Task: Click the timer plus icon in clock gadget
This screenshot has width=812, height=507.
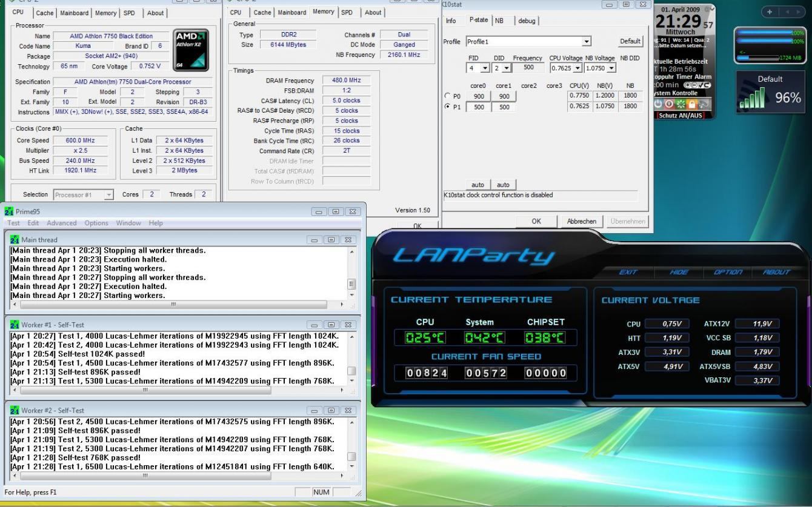Action: [687, 85]
